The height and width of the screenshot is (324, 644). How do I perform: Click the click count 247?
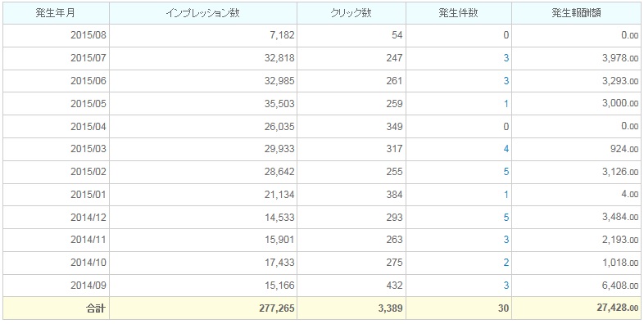pyautogui.click(x=395, y=58)
